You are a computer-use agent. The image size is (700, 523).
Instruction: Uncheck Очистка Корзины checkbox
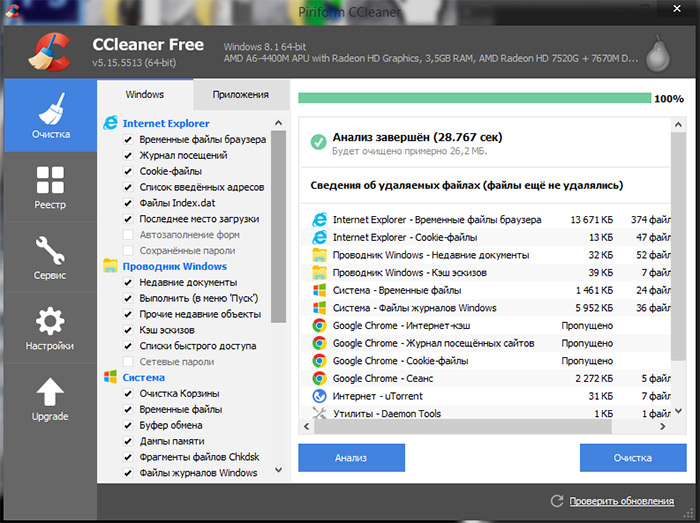[x=128, y=393]
